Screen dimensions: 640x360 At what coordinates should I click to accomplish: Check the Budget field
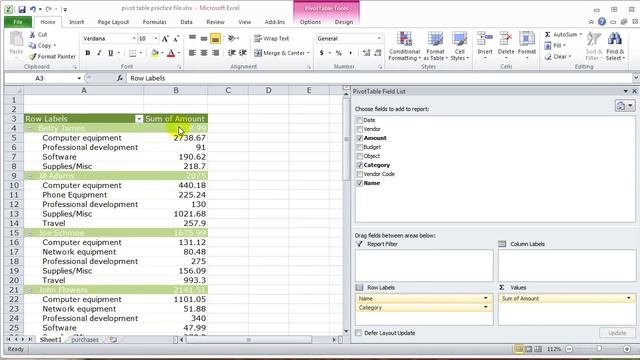click(360, 147)
